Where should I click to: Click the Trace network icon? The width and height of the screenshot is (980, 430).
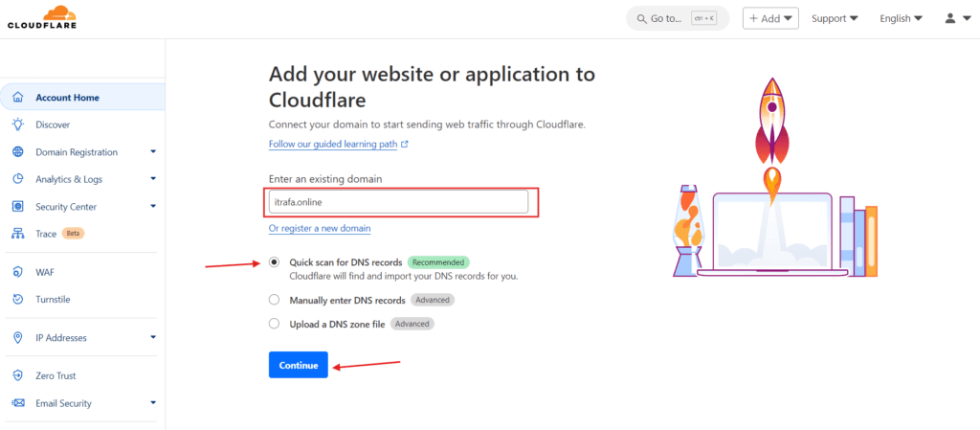coord(18,234)
